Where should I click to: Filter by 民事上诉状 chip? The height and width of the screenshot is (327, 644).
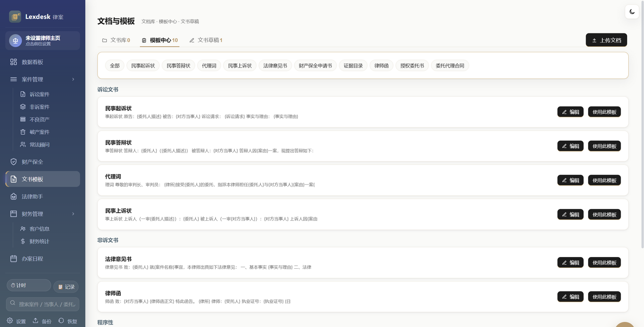tap(240, 66)
